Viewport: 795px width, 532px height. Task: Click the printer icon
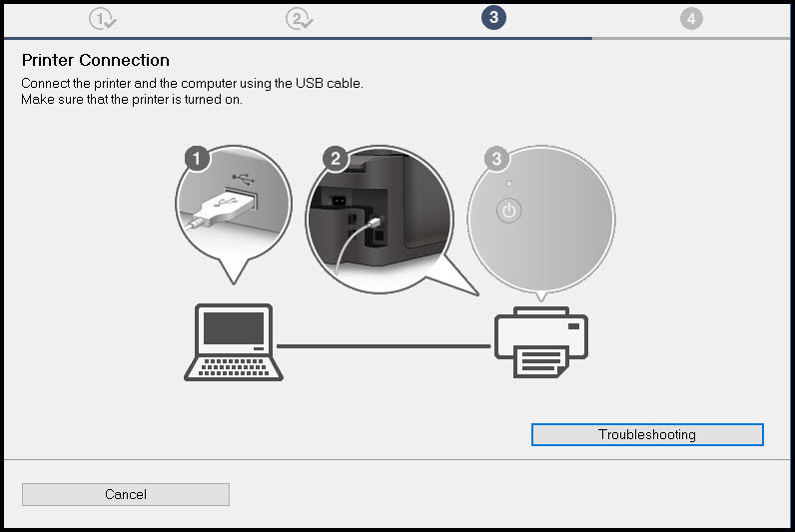pos(541,342)
